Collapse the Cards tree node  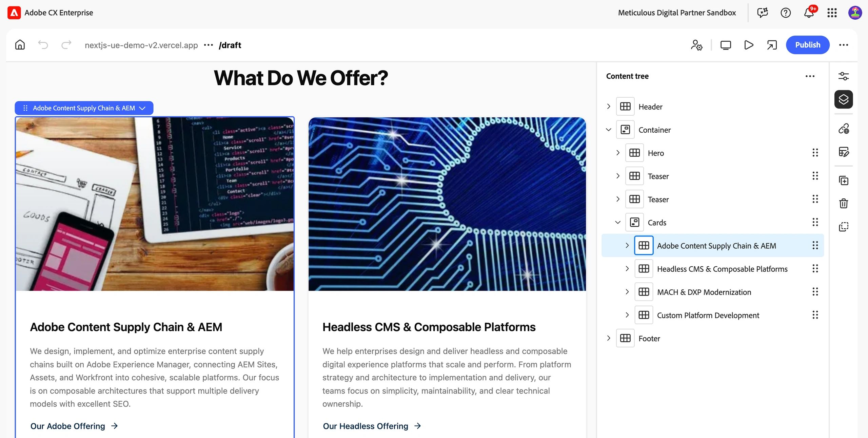click(x=618, y=222)
